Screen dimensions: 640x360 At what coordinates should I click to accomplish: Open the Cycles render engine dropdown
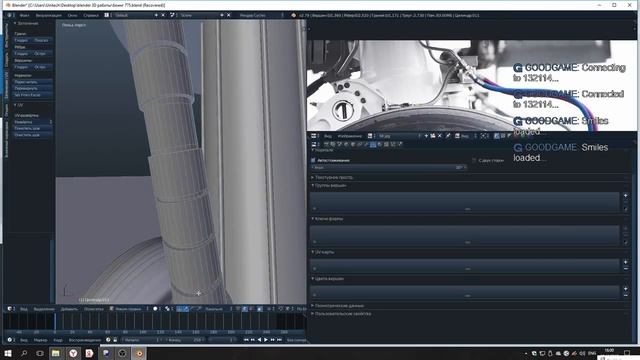(261, 15)
